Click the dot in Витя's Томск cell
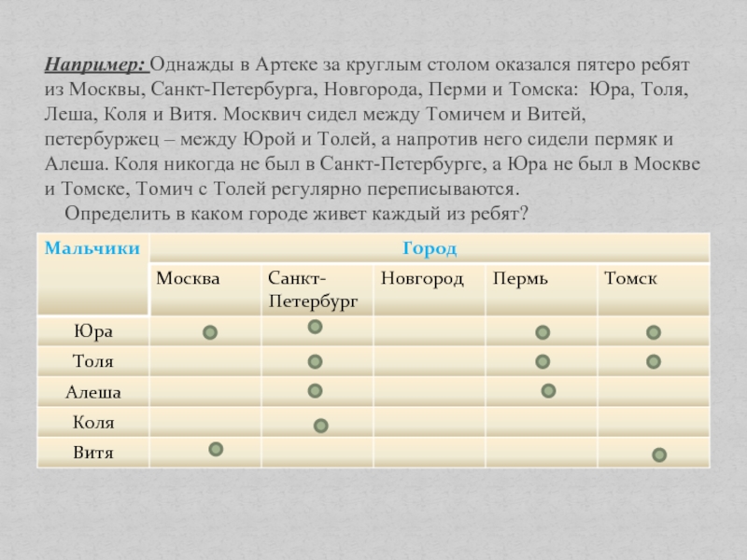The image size is (747, 560). tap(659, 455)
